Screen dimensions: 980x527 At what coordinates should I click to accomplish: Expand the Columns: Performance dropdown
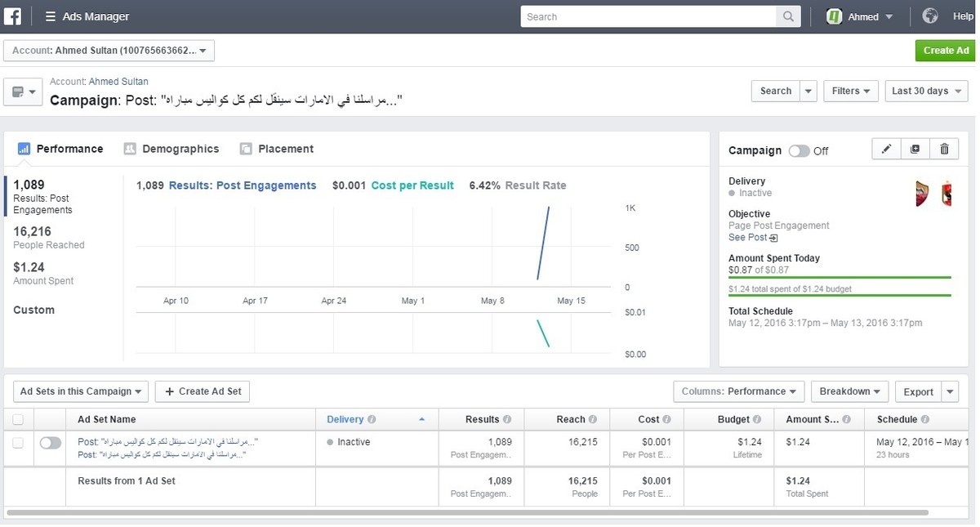[x=739, y=391]
